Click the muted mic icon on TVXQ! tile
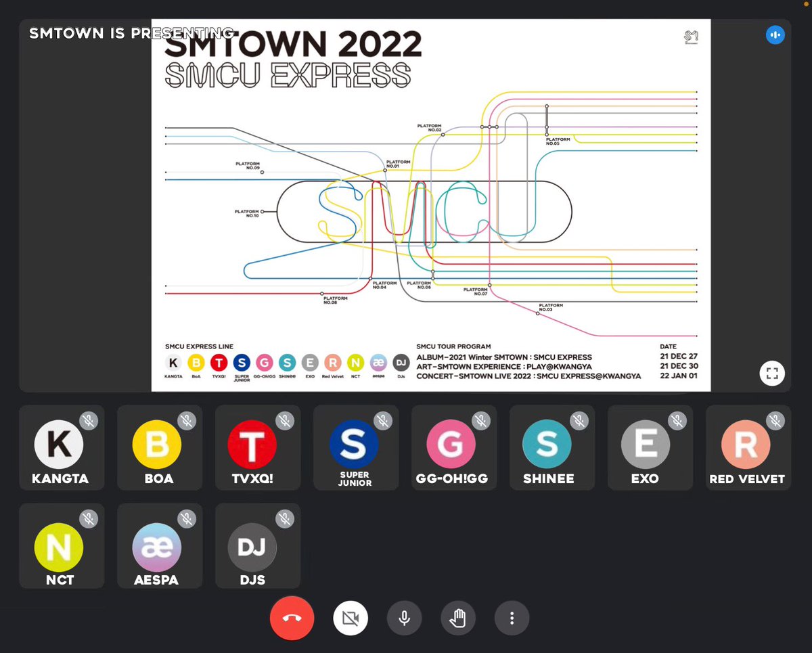The height and width of the screenshot is (653, 812). click(285, 421)
